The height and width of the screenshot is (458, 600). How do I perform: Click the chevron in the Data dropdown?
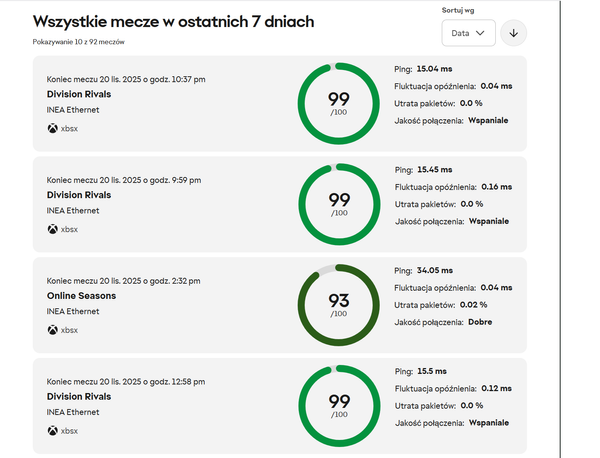coord(483,33)
